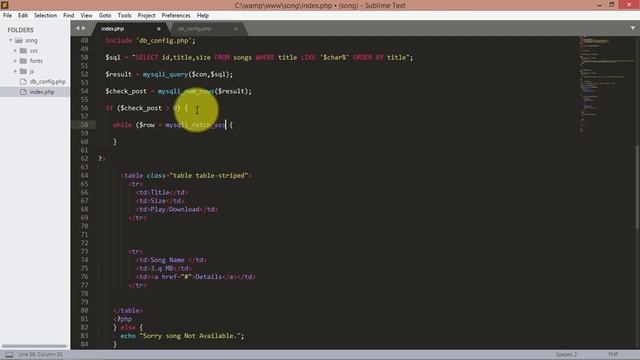Screen dimensions: 640x360
Task: Click line number 50 in gutter
Action: pos(84,58)
